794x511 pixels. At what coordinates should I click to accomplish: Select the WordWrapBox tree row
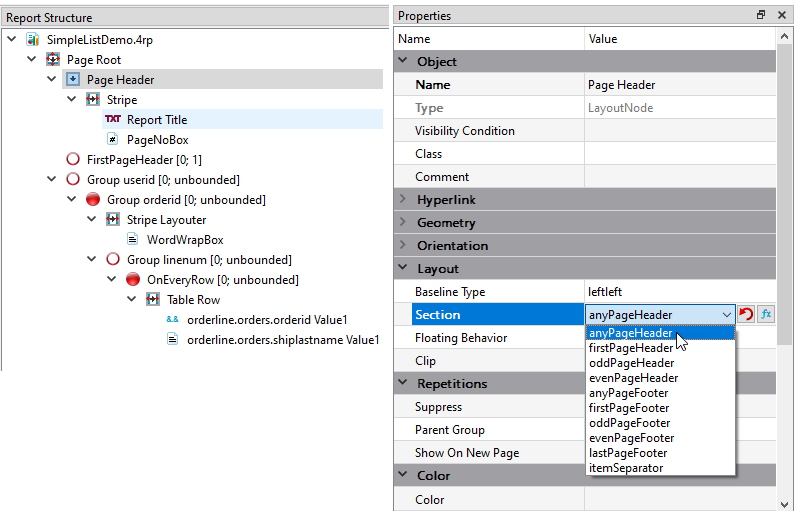pyautogui.click(x=185, y=240)
